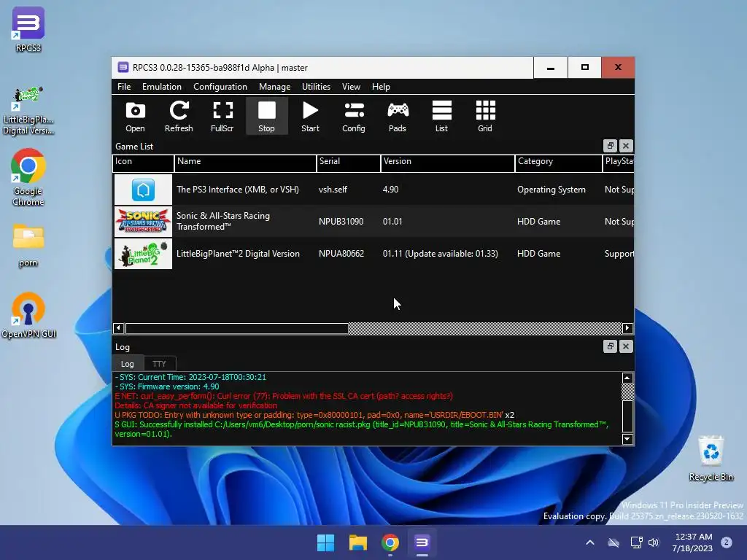Click the log scrollbar down arrow
747x560 pixels.
pos(627,439)
